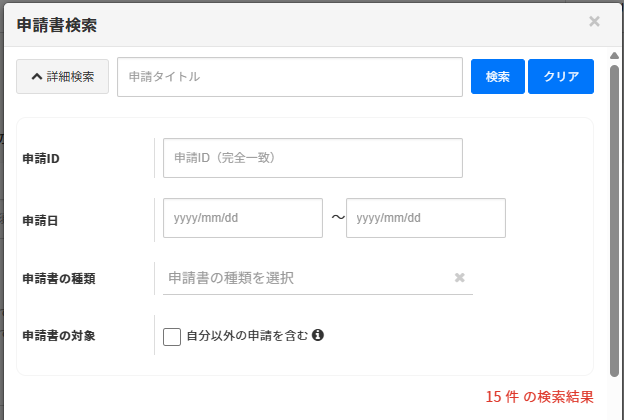Click the 申請書の対象 field label
624x420 pixels.
(58, 336)
